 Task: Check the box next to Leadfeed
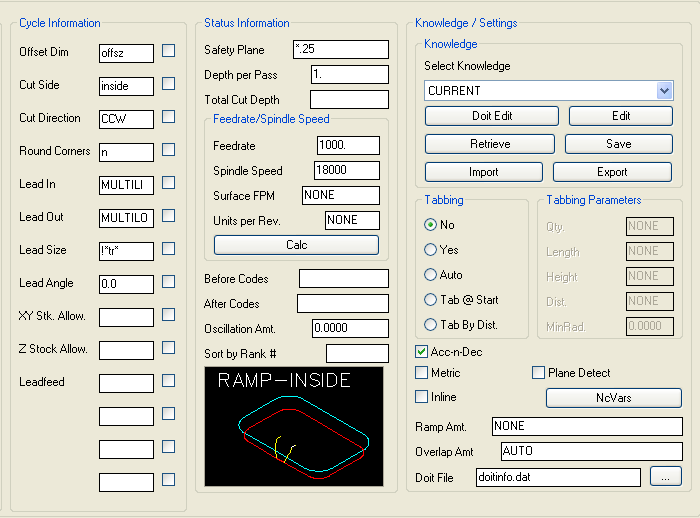168,381
